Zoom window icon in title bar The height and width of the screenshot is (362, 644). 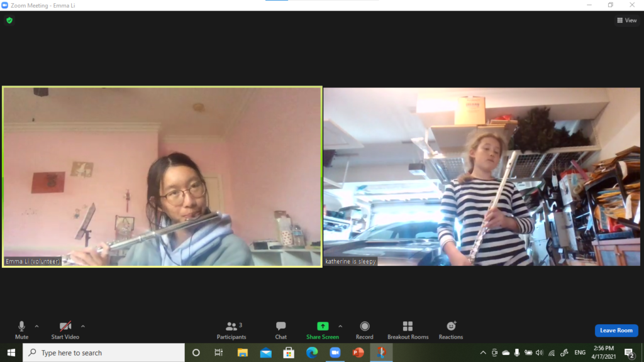pos(4,5)
